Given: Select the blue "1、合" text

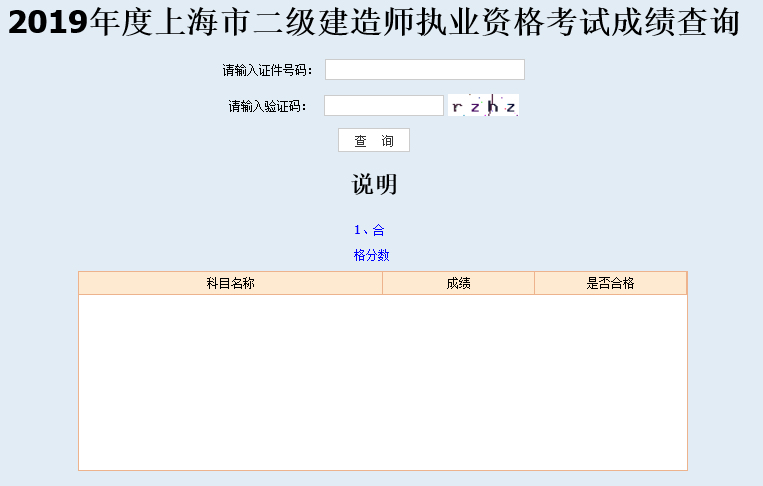Looking at the screenshot, I should point(369,230).
